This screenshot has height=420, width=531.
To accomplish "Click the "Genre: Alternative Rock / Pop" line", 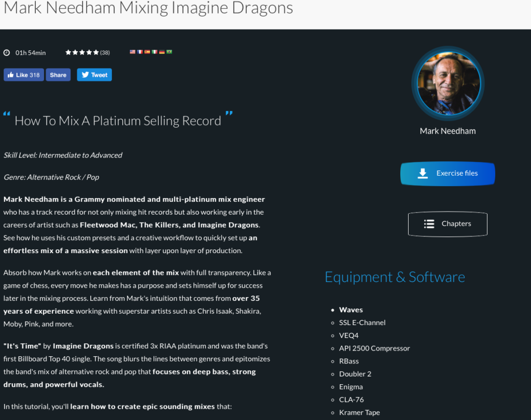I will tap(51, 177).
